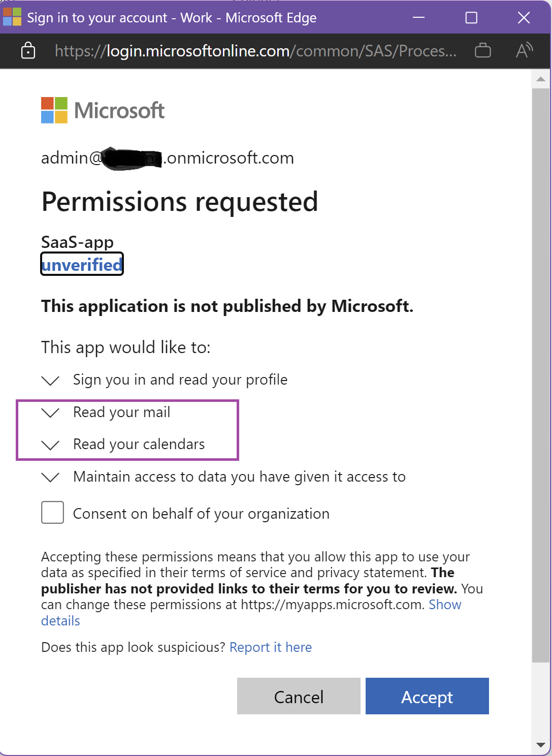
Task: Click the scrollbar up arrow
Action: coord(540,79)
